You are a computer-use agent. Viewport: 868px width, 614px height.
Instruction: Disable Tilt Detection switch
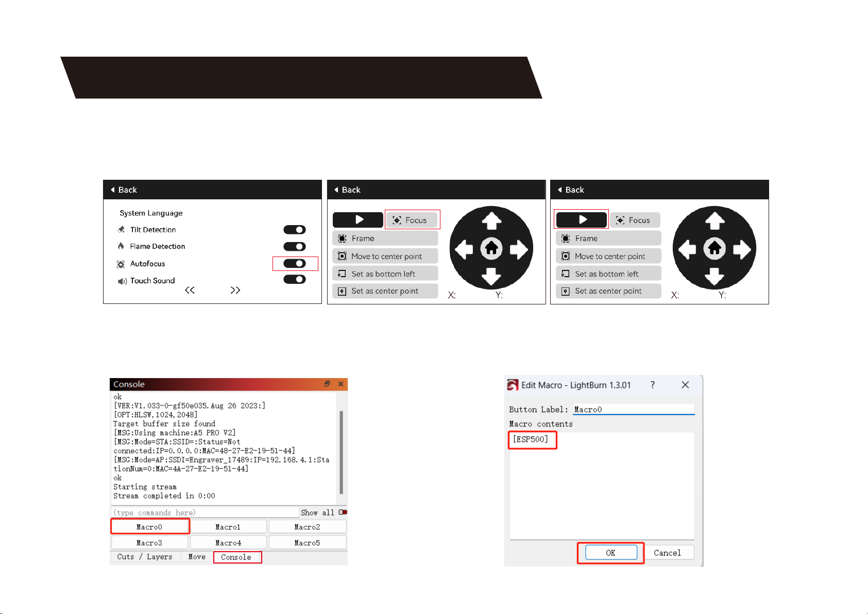click(295, 230)
